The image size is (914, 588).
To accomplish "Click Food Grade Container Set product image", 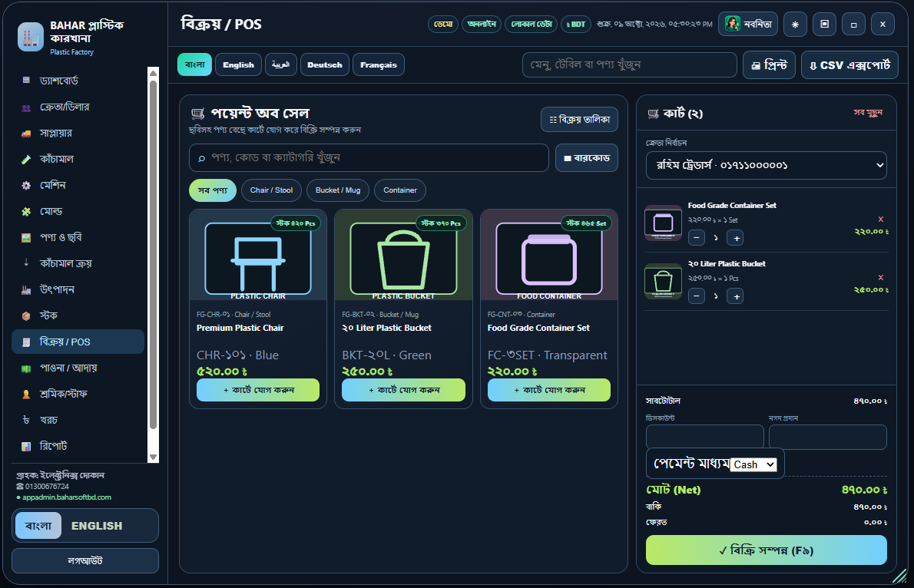I will click(x=549, y=256).
